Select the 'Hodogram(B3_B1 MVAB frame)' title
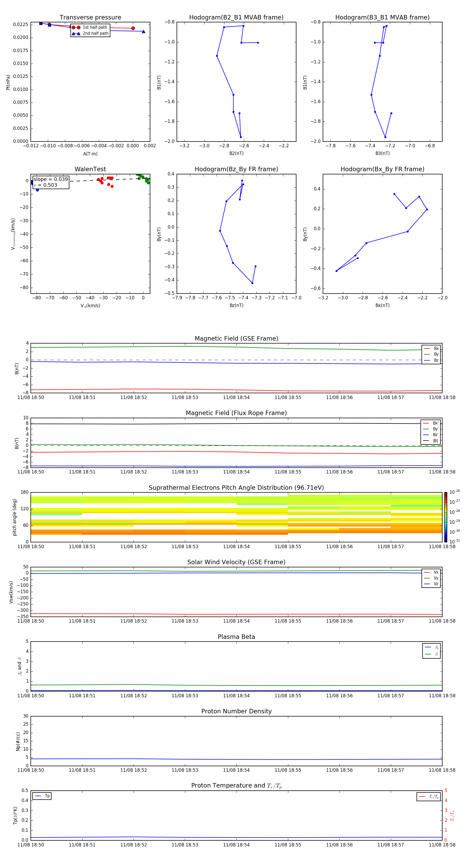This screenshot has width=473, height=868. tap(382, 18)
